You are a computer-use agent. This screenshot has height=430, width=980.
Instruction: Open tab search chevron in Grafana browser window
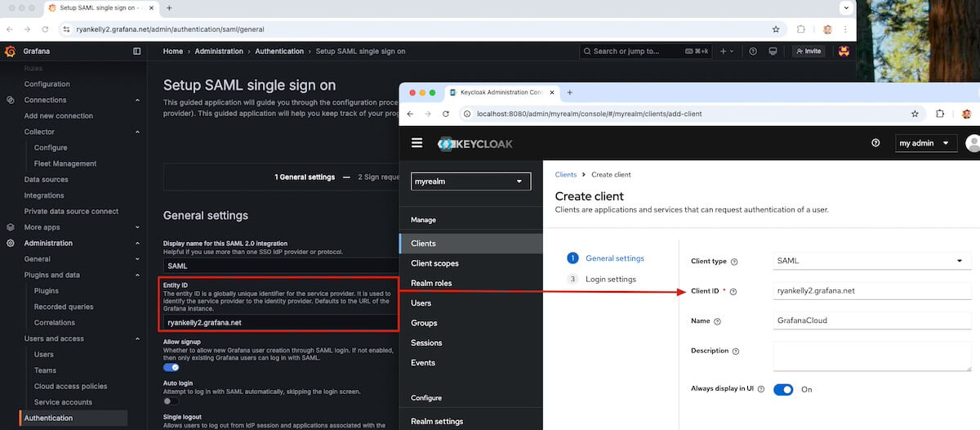[x=846, y=7]
